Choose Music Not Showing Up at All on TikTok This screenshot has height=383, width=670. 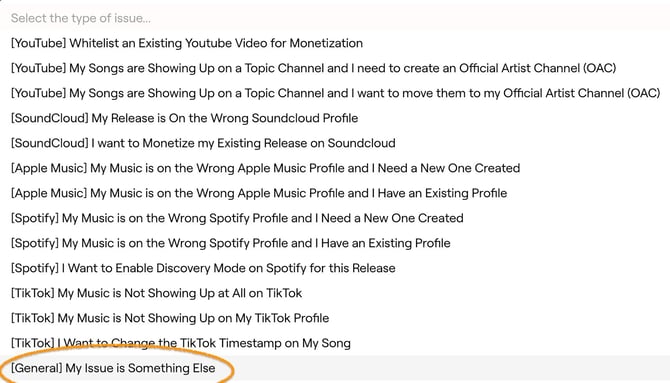[335, 293]
